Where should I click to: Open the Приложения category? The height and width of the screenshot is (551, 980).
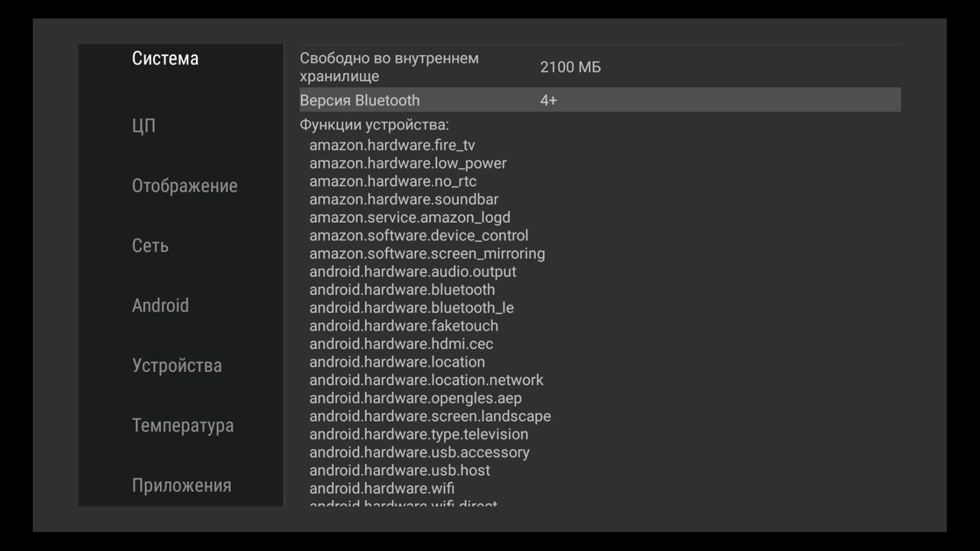181,485
